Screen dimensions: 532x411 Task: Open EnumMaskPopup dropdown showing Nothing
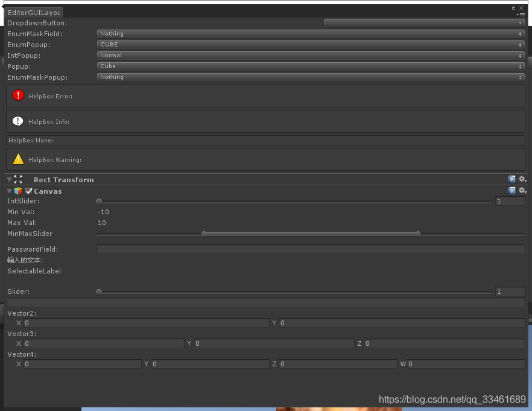311,77
